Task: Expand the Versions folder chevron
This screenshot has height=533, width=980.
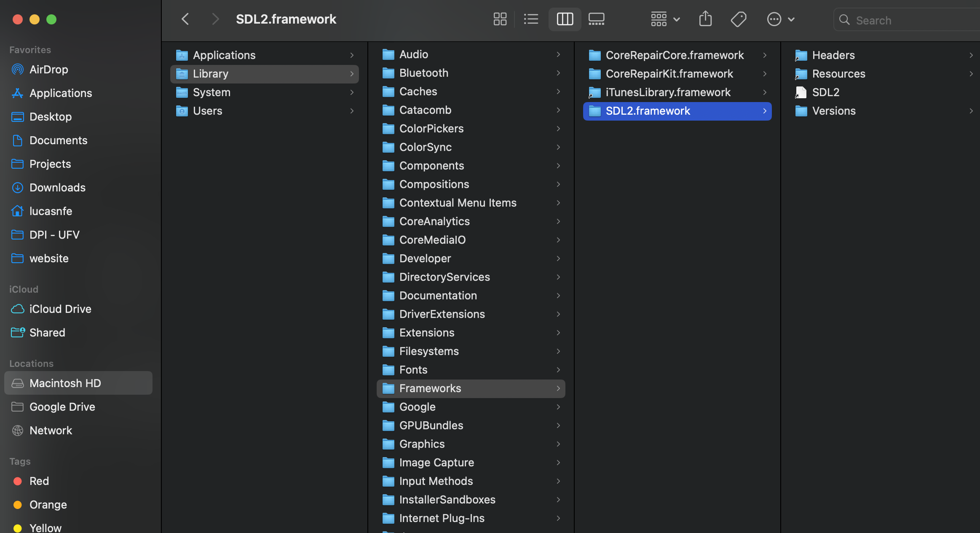Action: tap(971, 111)
